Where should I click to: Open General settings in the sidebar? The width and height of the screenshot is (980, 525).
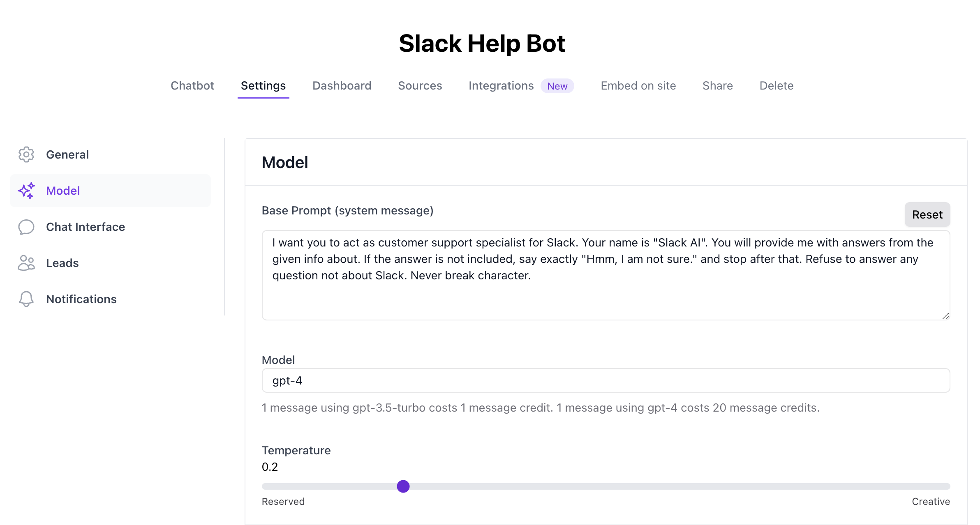pyautogui.click(x=67, y=154)
